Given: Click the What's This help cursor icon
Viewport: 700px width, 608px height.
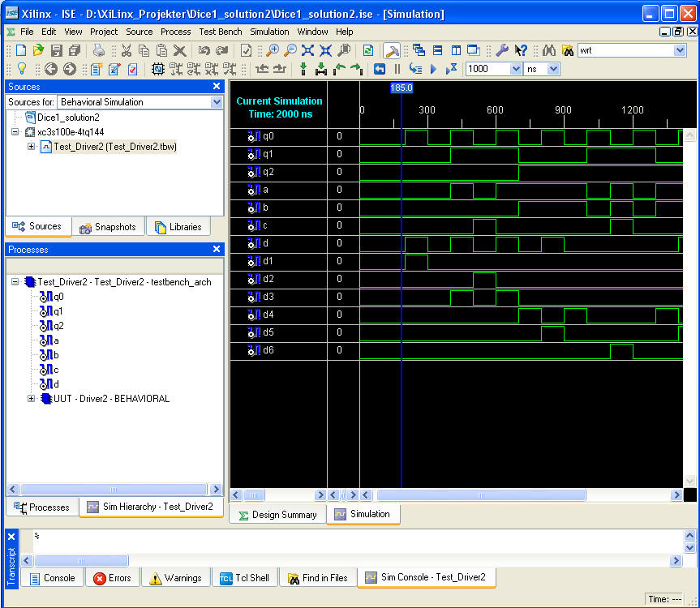Looking at the screenshot, I should click(x=521, y=50).
